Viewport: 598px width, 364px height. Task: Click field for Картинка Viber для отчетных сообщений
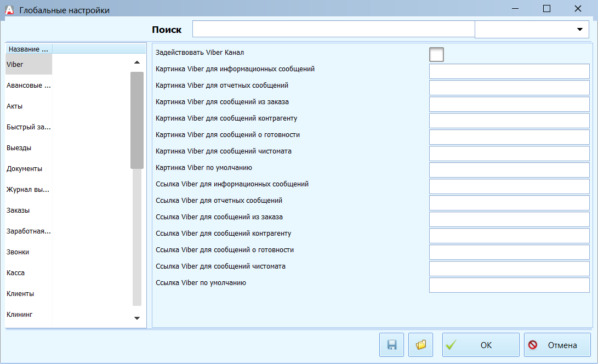[x=509, y=88]
